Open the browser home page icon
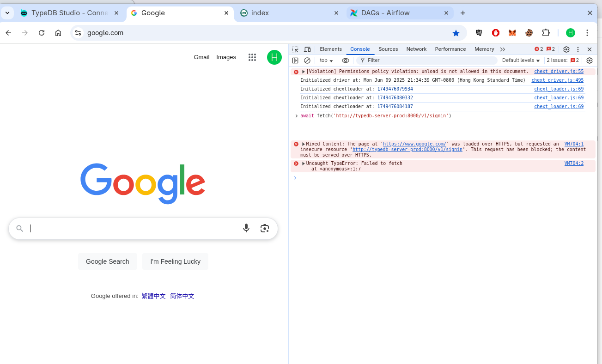 58,33
